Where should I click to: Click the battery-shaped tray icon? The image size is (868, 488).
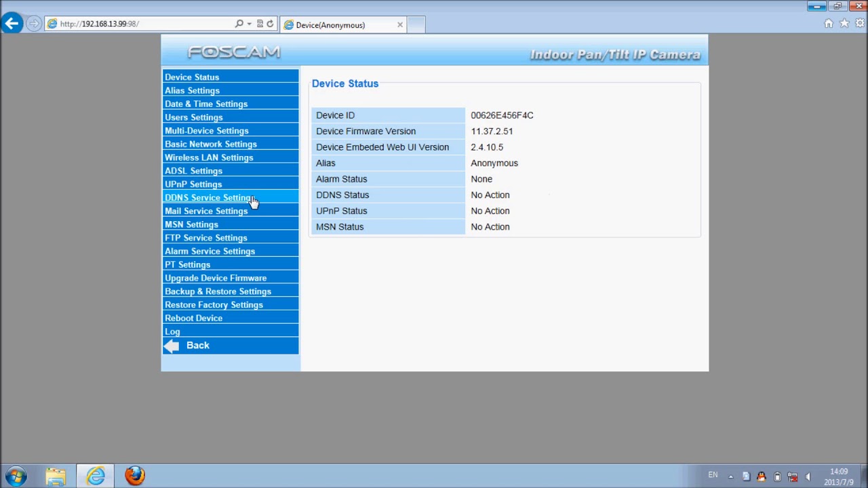click(777, 476)
